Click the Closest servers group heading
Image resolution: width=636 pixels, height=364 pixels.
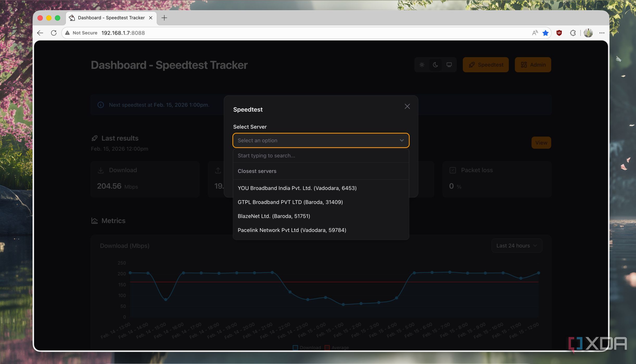click(257, 171)
